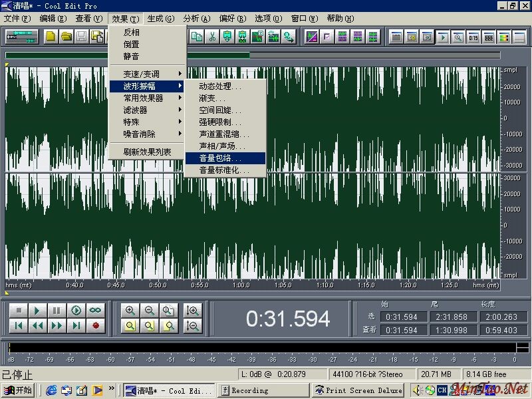This screenshot has height=399, width=532.
Task: Pause playback with the Pause button
Action: [57, 311]
